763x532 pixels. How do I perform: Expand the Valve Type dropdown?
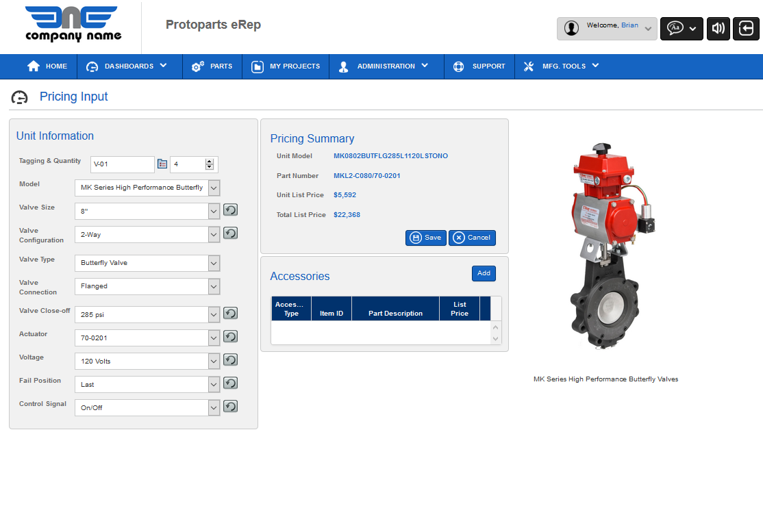point(214,263)
